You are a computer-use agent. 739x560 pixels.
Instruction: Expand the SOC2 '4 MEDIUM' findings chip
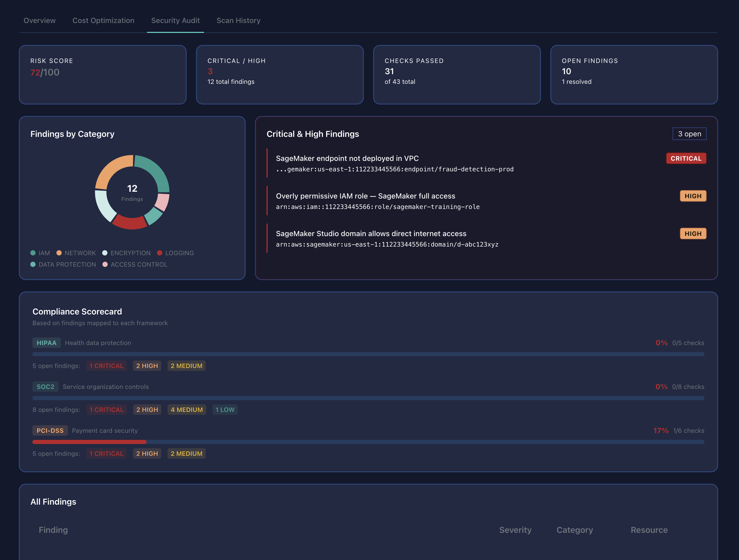pos(186,410)
